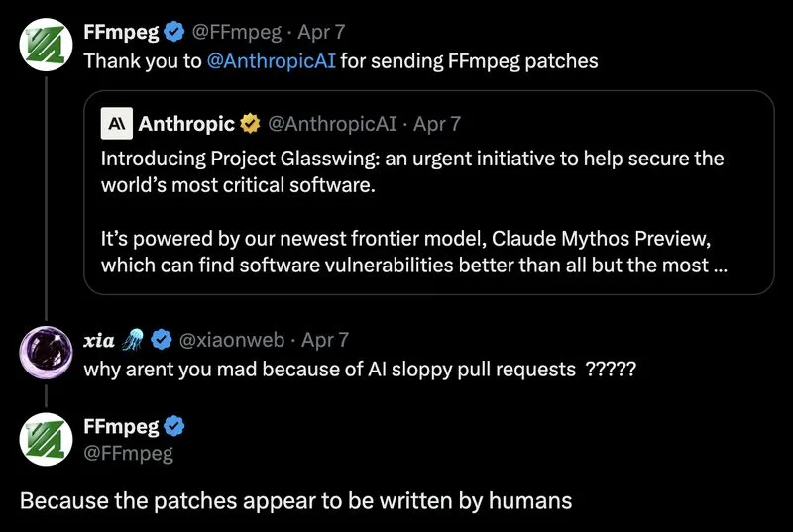Click the xia display name

coord(100,340)
